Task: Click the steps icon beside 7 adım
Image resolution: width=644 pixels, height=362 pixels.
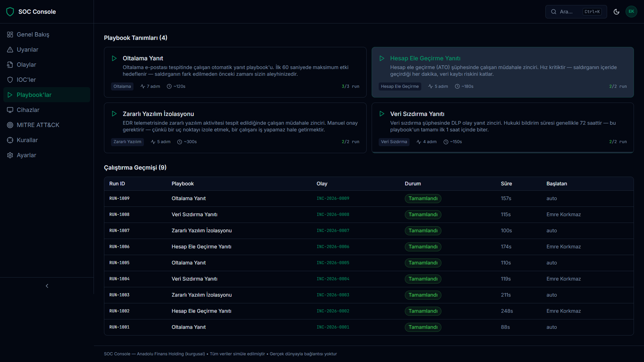Action: (x=143, y=86)
